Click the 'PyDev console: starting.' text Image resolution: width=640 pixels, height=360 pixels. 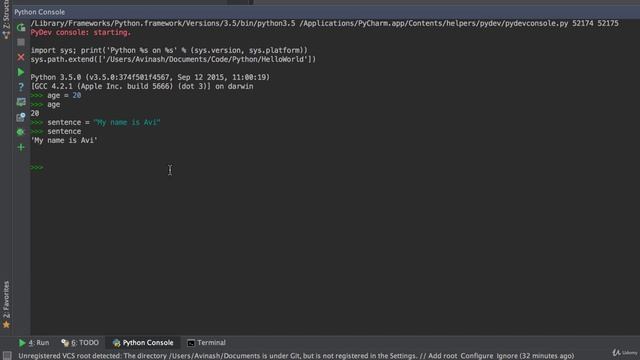coord(81,33)
